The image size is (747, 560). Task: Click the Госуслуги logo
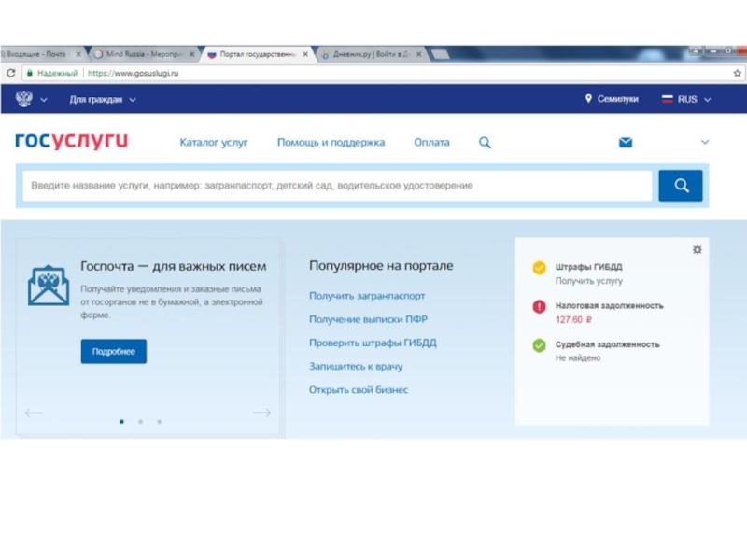coord(71,142)
